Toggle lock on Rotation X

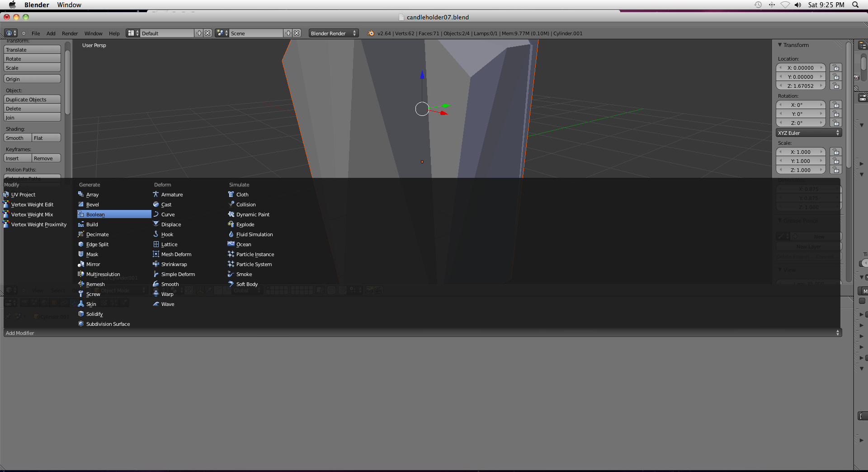tap(836, 105)
